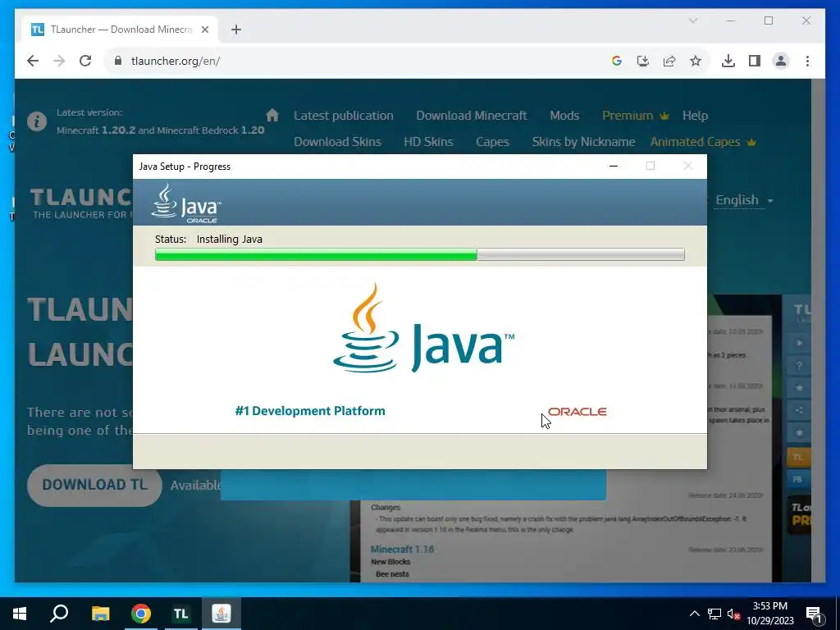The height and width of the screenshot is (630, 840).
Task: Click the share icon in right sidebar
Action: point(799,410)
